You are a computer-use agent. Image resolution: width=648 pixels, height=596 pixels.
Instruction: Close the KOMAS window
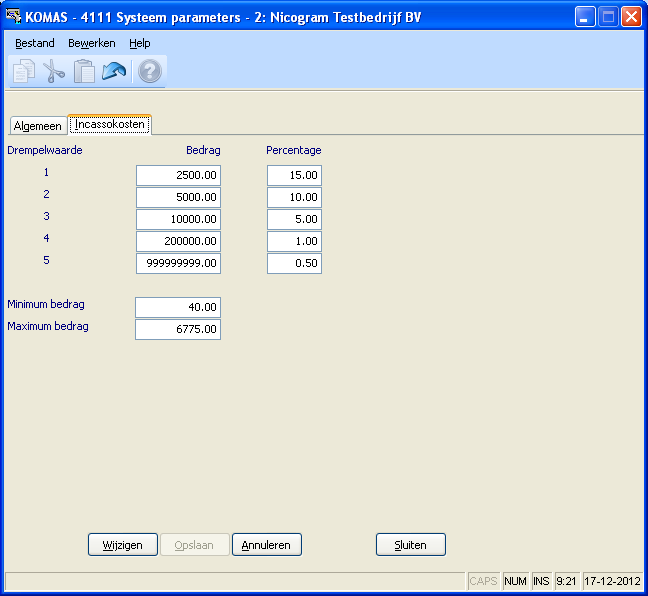click(631, 17)
